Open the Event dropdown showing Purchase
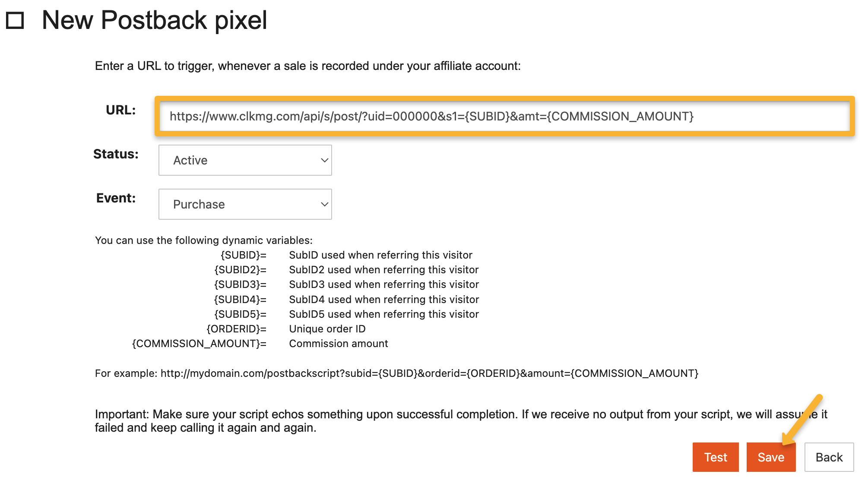The image size is (868, 493). pos(245,204)
